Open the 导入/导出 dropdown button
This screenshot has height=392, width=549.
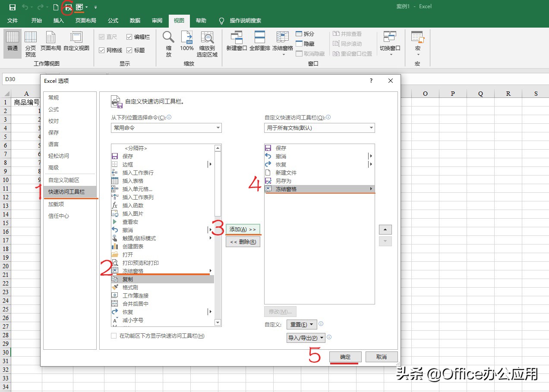(306, 338)
